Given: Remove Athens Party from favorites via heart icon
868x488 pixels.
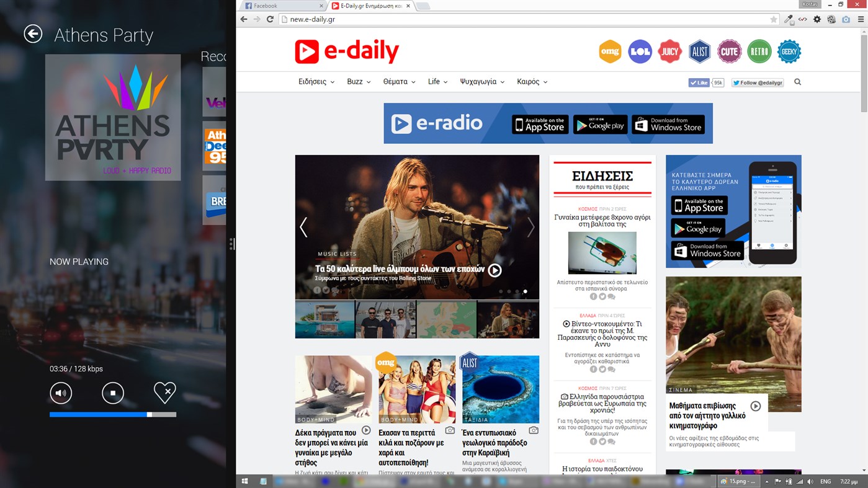Looking at the screenshot, I should [x=164, y=392].
